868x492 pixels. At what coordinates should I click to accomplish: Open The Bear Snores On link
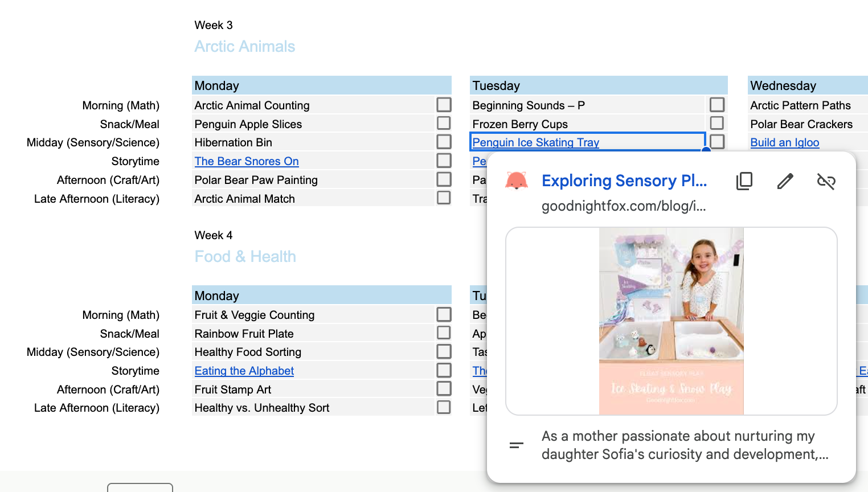coord(247,161)
